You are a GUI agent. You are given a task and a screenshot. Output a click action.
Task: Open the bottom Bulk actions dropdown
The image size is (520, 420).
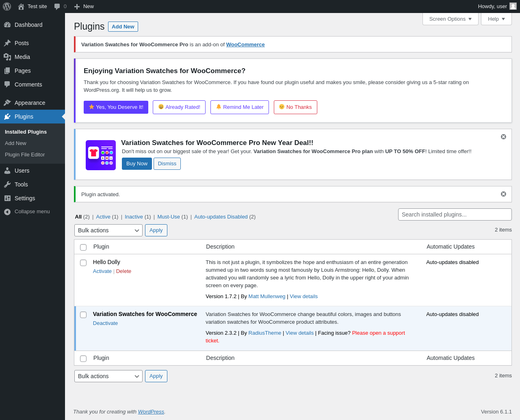[108, 376]
